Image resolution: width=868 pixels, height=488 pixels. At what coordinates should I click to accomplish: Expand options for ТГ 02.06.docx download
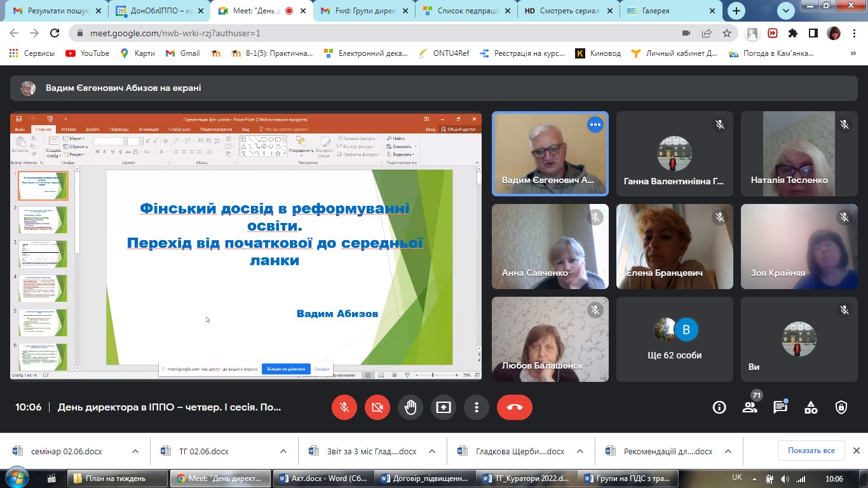[x=284, y=451]
